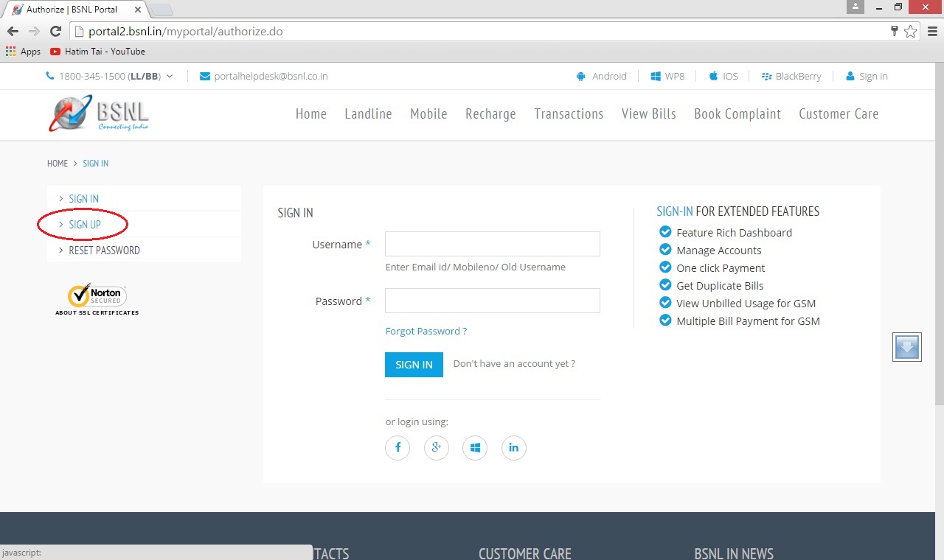This screenshot has height=560, width=944.
Task: Focus the Password input field
Action: click(493, 301)
